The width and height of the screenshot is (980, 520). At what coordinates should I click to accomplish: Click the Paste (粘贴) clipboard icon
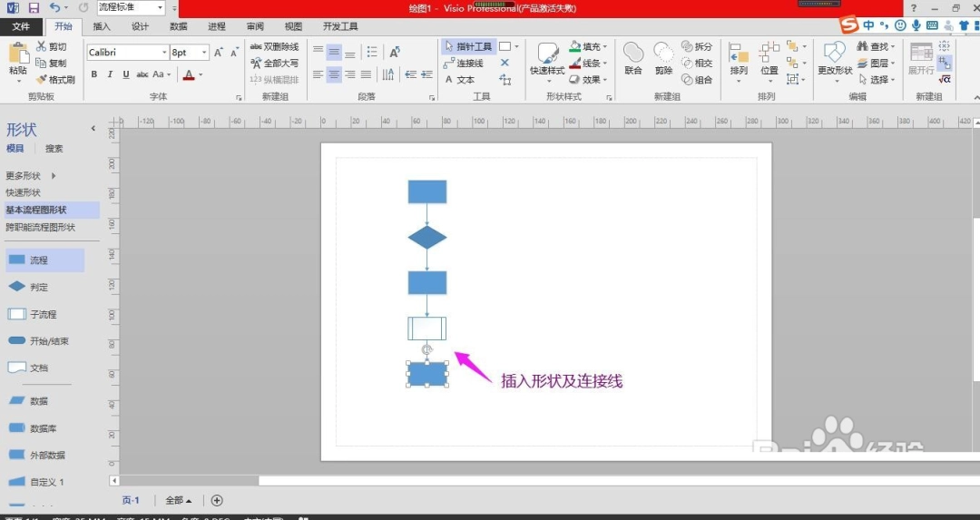coord(18,54)
